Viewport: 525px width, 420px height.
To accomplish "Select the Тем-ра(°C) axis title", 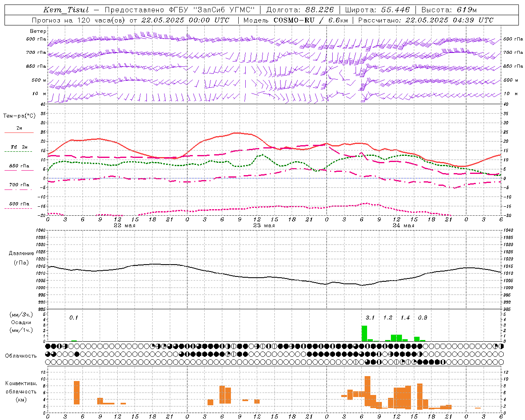I will (x=19, y=116).
